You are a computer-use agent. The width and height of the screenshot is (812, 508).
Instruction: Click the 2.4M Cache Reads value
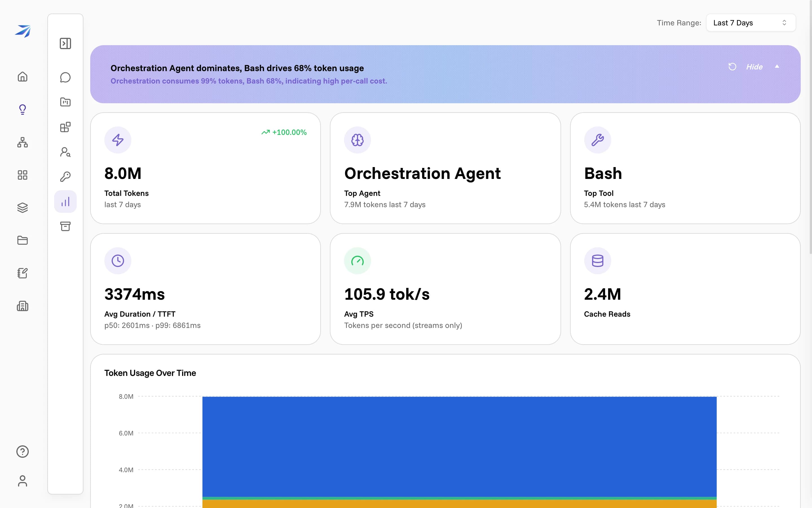pyautogui.click(x=602, y=294)
